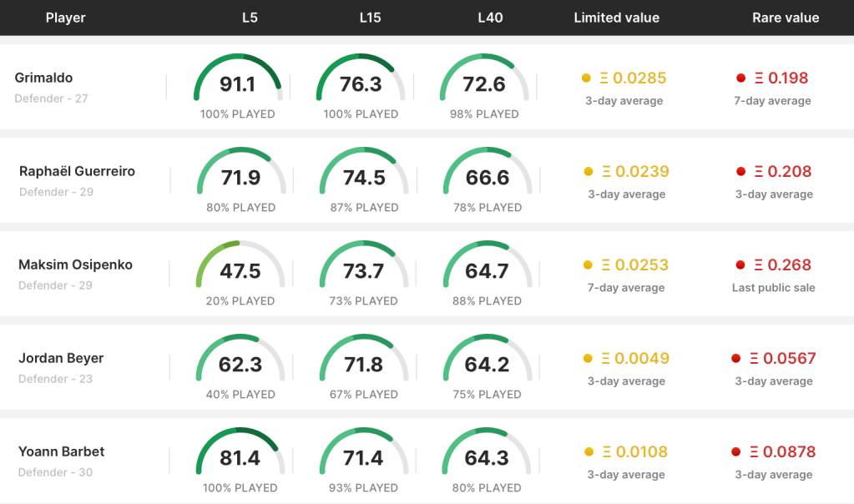Sort by the L15 column header
The width and height of the screenshot is (854, 504).
click(370, 18)
